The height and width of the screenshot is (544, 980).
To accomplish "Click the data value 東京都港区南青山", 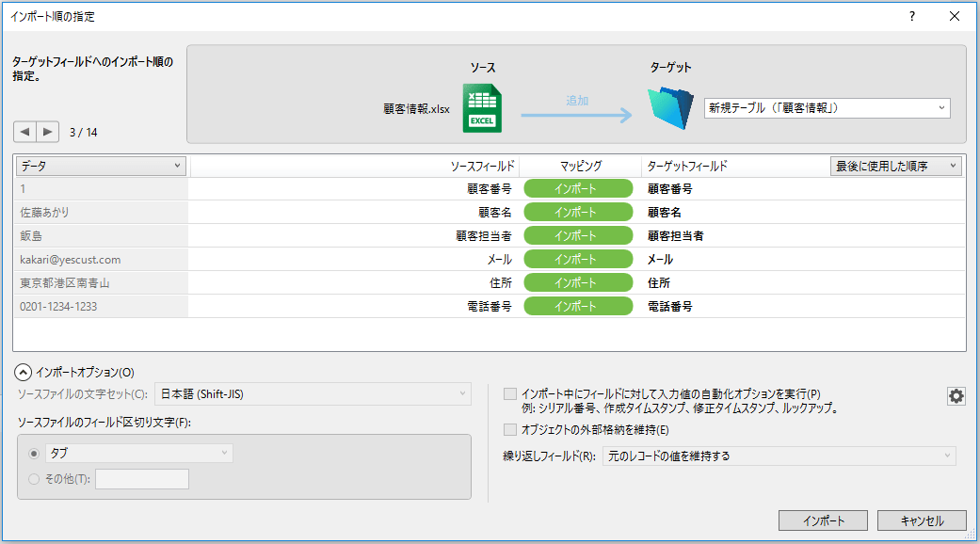I will click(64, 283).
